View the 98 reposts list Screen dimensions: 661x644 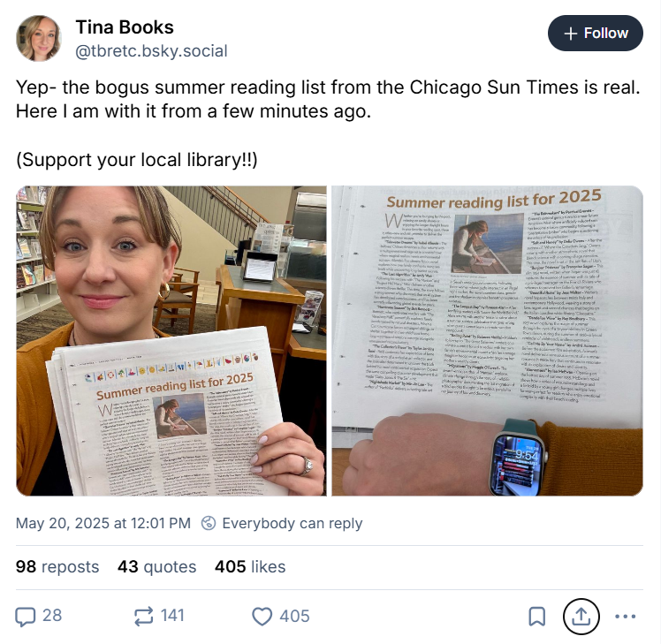57,567
